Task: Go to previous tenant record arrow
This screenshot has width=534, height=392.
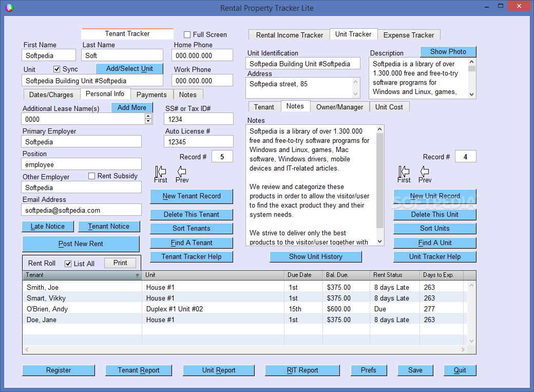Action: click(x=182, y=171)
